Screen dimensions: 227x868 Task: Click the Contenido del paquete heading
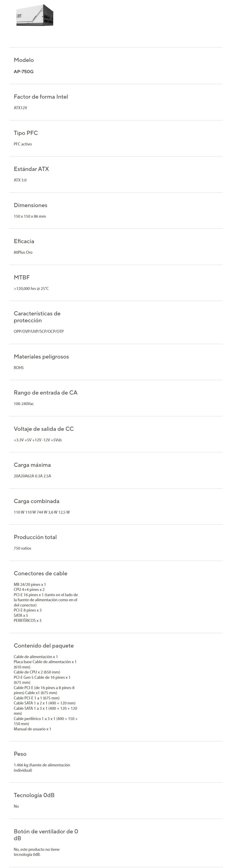point(44,645)
